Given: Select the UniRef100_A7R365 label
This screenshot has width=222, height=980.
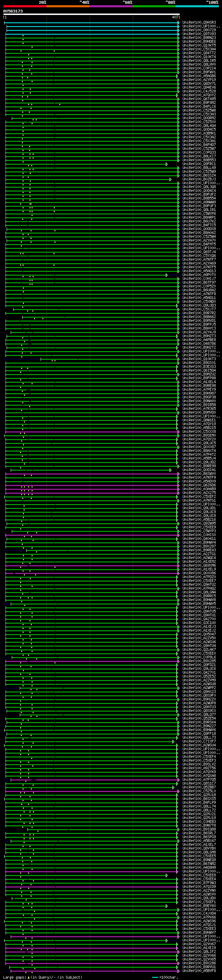Looking at the screenshot, I should (x=199, y=408).
